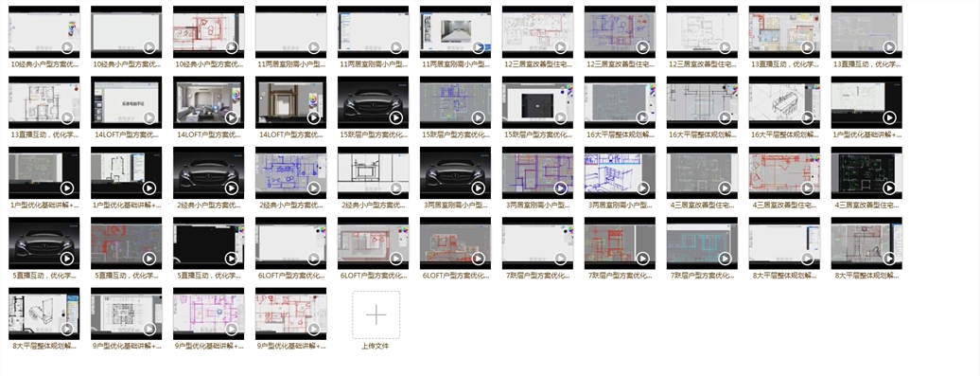Open the 14LOFT video with the wooden doorway
980x376 pixels.
click(290, 102)
